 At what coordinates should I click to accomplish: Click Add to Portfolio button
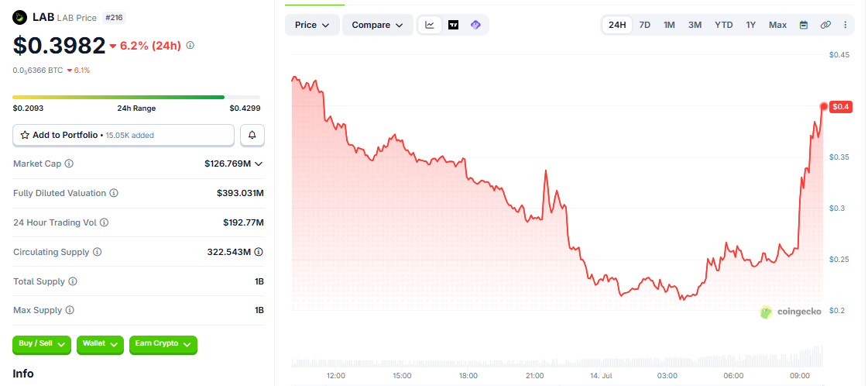(123, 135)
